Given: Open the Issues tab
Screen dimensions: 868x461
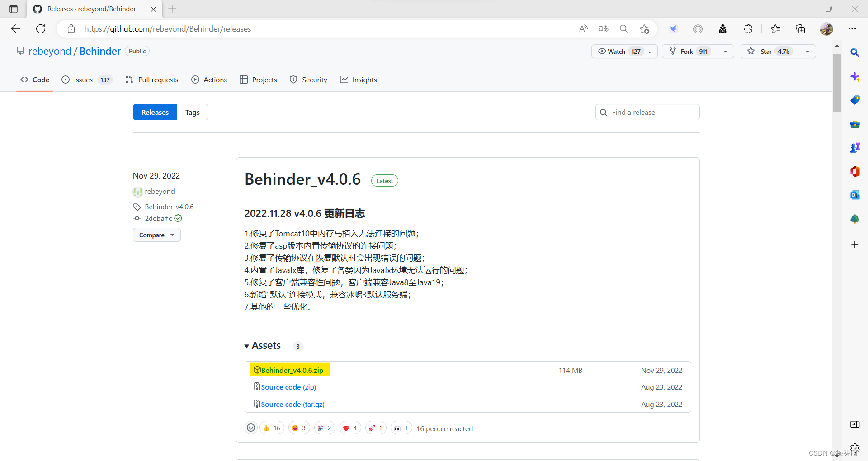Looking at the screenshot, I should point(86,80).
